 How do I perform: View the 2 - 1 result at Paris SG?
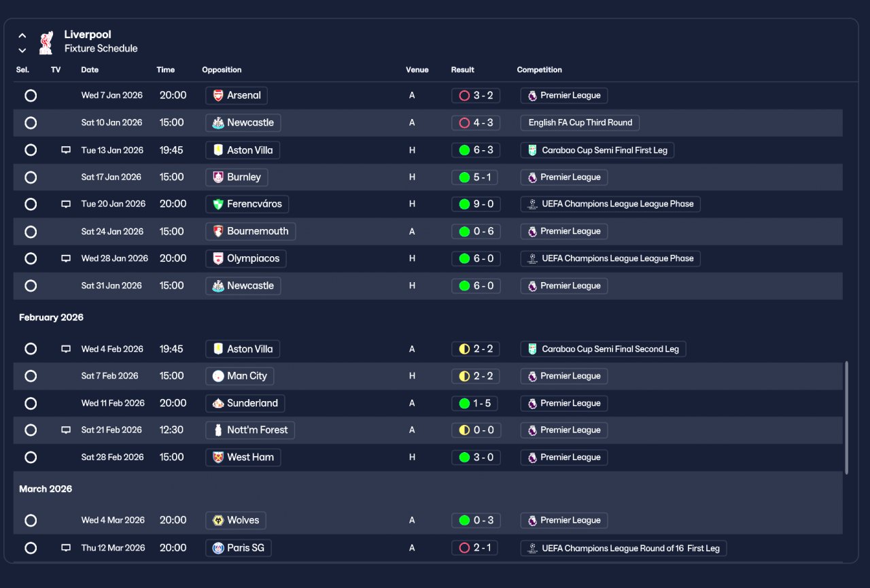pos(476,548)
